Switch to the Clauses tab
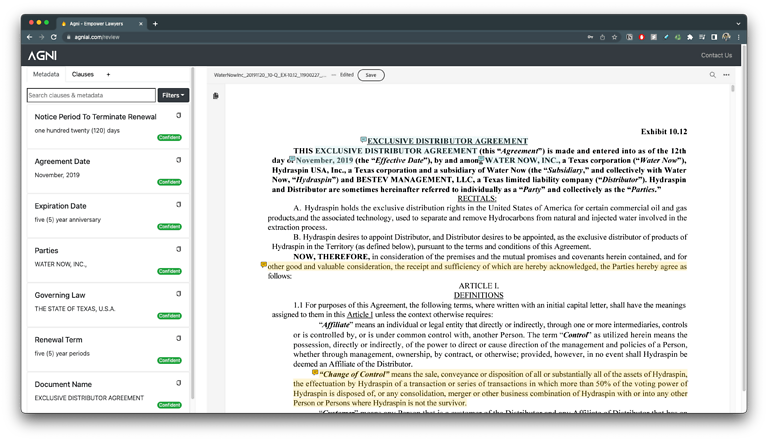This screenshot has height=441, width=768. click(83, 74)
